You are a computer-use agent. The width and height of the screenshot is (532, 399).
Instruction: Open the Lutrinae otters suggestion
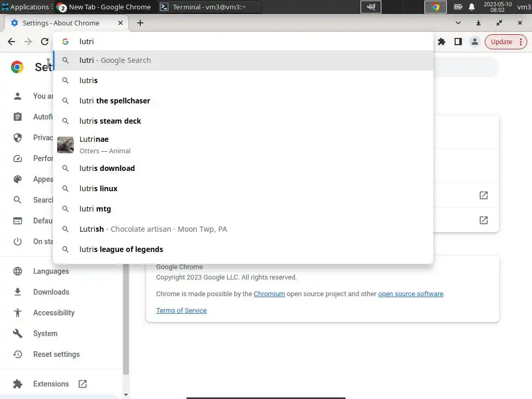point(243,145)
